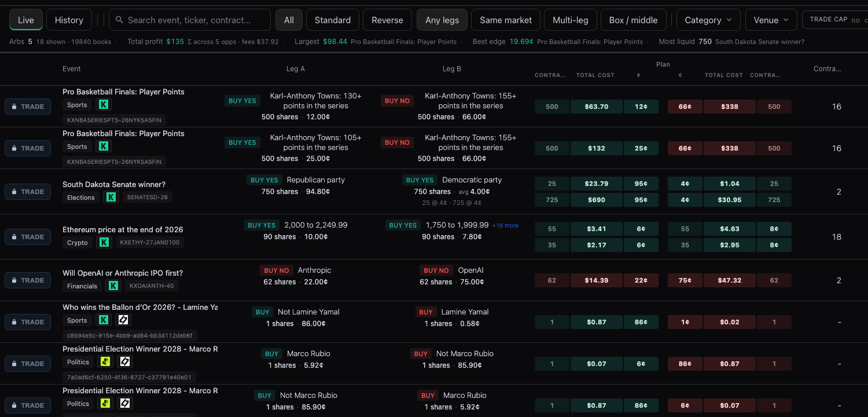Click TRADE for South Dakota Senate winner
Viewport: 868px width, 417px height.
(x=28, y=192)
